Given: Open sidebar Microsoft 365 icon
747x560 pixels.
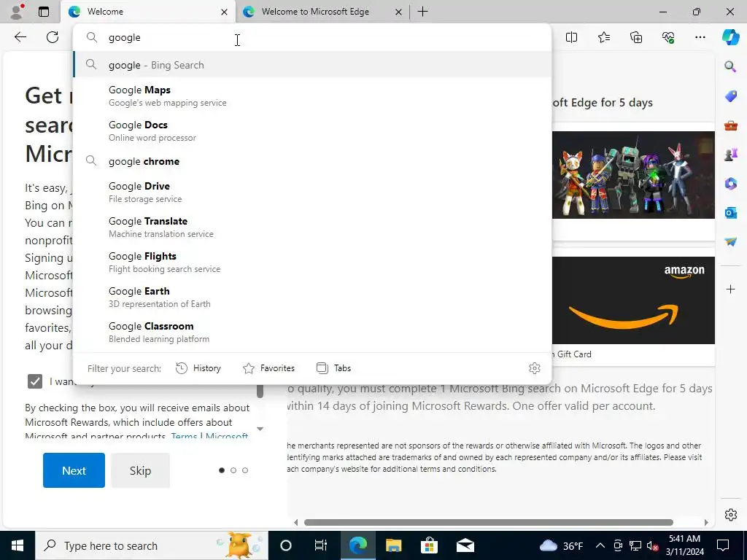Looking at the screenshot, I should point(730,183).
